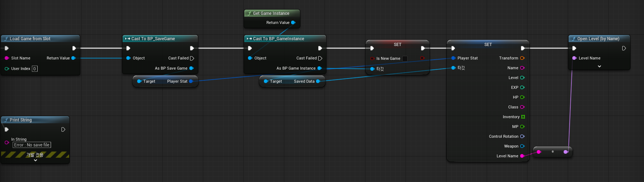Click Return Value pin of Get Game Instance
Screen dimensions: 644x182
pyautogui.click(x=293, y=22)
